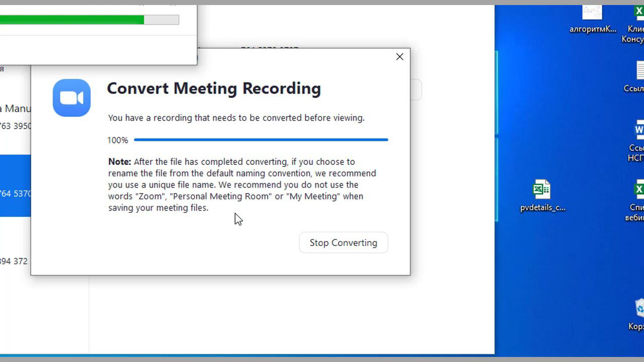
Task: Click the 100% conversion percentage label
Action: 118,140
